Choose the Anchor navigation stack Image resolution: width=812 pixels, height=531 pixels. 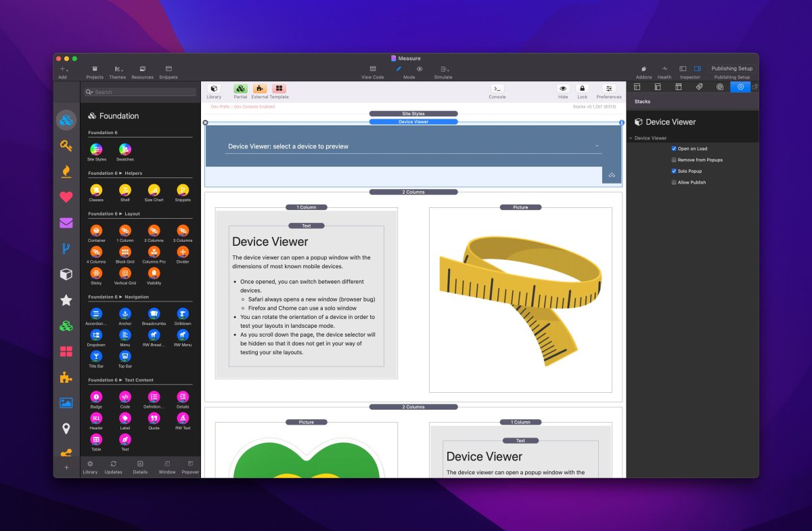tap(125, 314)
